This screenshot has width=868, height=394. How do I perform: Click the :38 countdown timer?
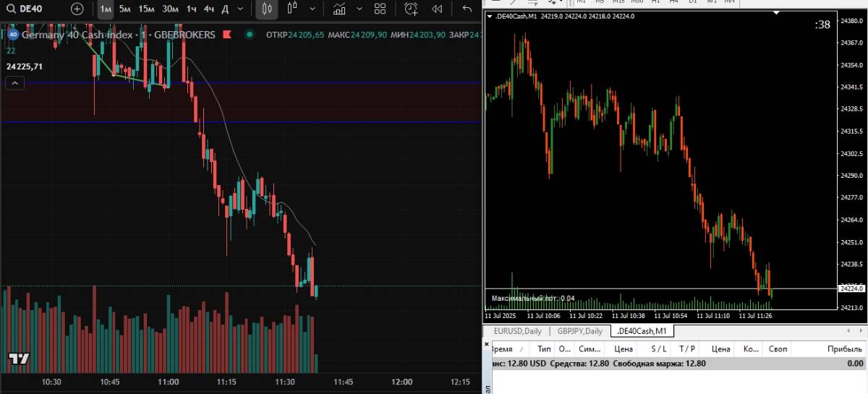(x=822, y=25)
